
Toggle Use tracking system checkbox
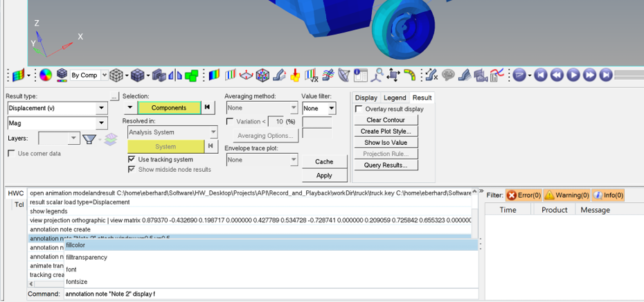[132, 159]
